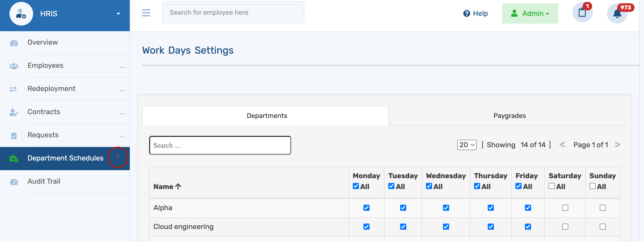Go to next page arrow
Viewport: 644px width, 242px height.
click(617, 145)
